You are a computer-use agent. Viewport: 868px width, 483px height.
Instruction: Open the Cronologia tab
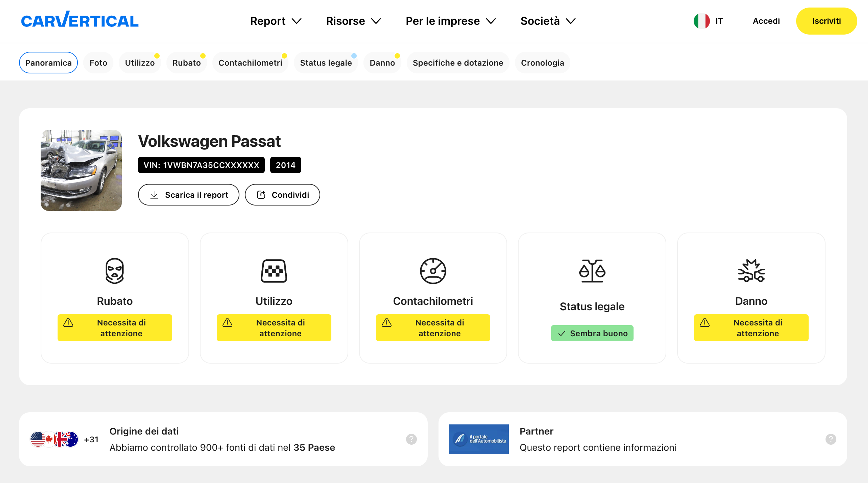[x=542, y=63]
